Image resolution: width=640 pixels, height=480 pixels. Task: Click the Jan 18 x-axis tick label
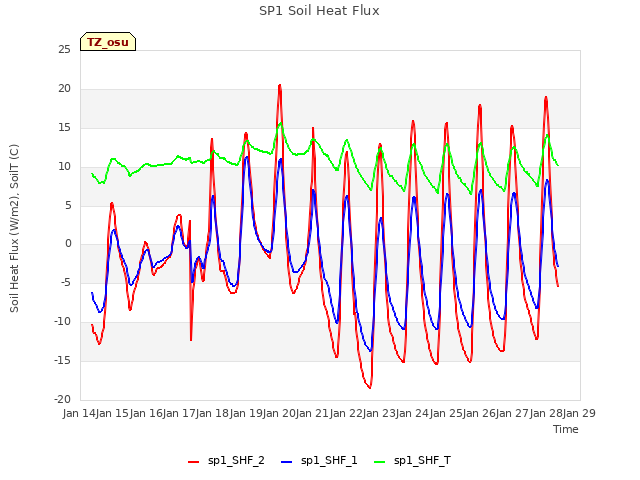[x=212, y=413]
